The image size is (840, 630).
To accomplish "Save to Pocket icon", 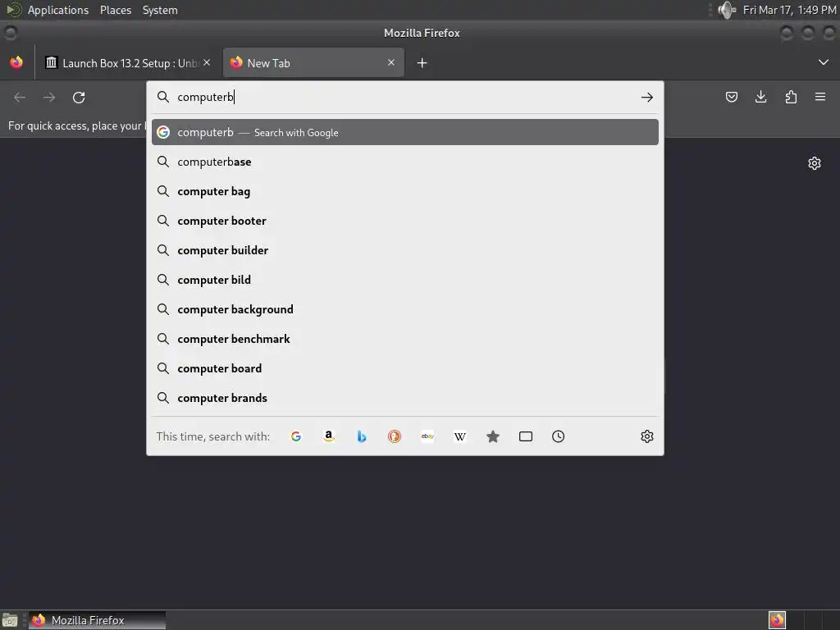I will point(732,97).
